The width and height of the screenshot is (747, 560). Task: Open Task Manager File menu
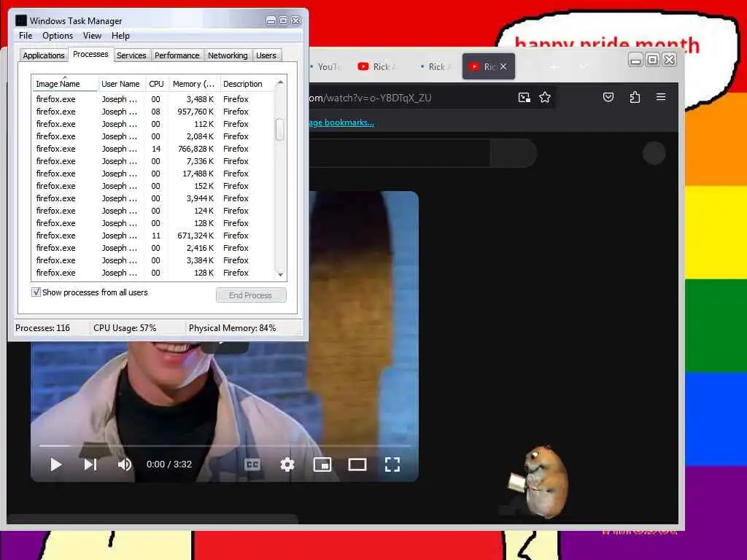click(x=26, y=36)
